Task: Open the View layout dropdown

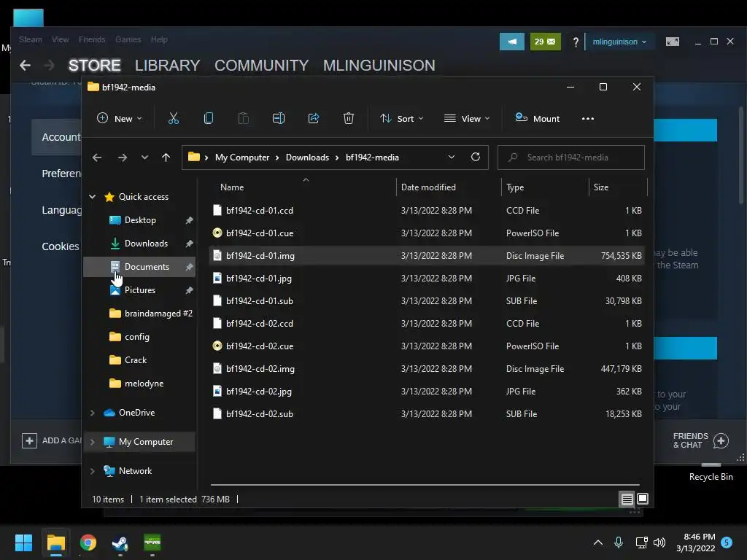Action: click(x=467, y=119)
